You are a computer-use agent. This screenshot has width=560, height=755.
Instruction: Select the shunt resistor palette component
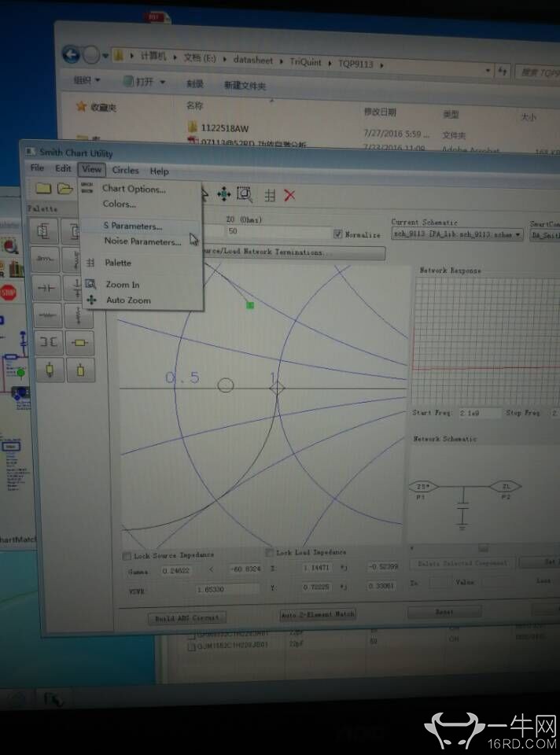pos(77,316)
